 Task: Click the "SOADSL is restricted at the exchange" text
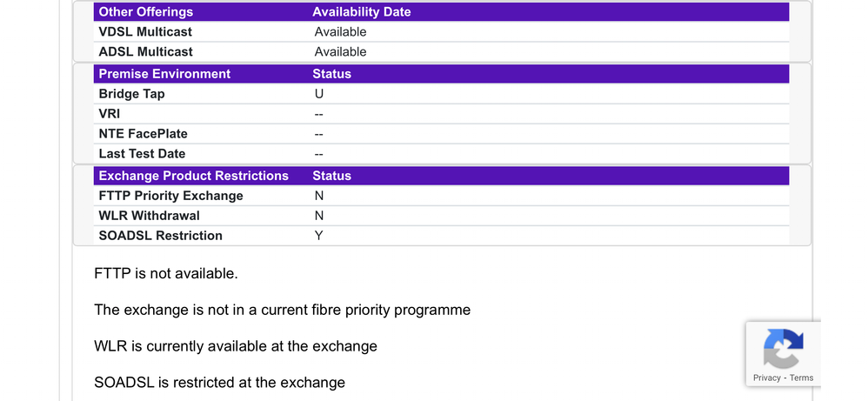[219, 383]
